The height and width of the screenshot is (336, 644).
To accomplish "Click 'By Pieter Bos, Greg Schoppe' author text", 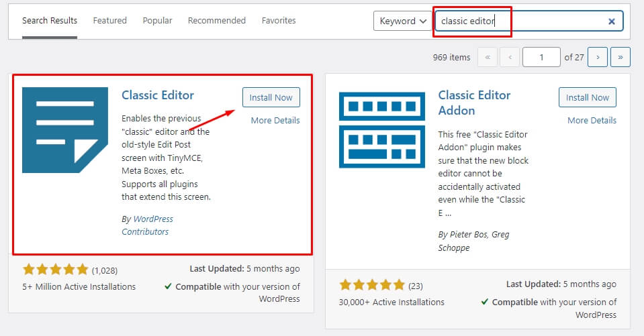I will tap(473, 241).
